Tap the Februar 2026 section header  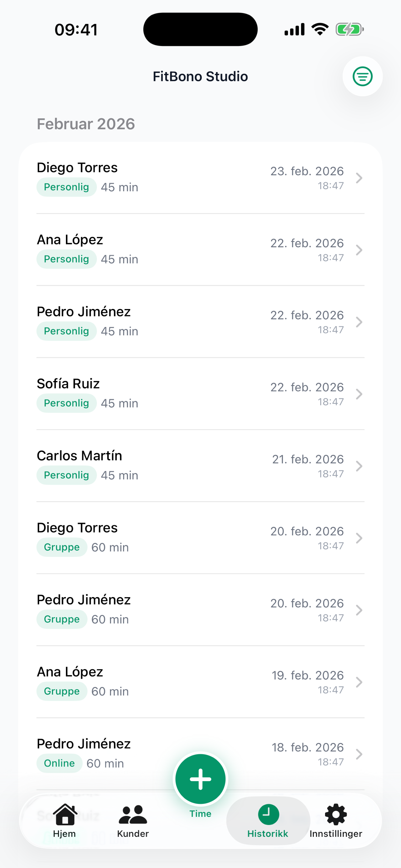(86, 124)
